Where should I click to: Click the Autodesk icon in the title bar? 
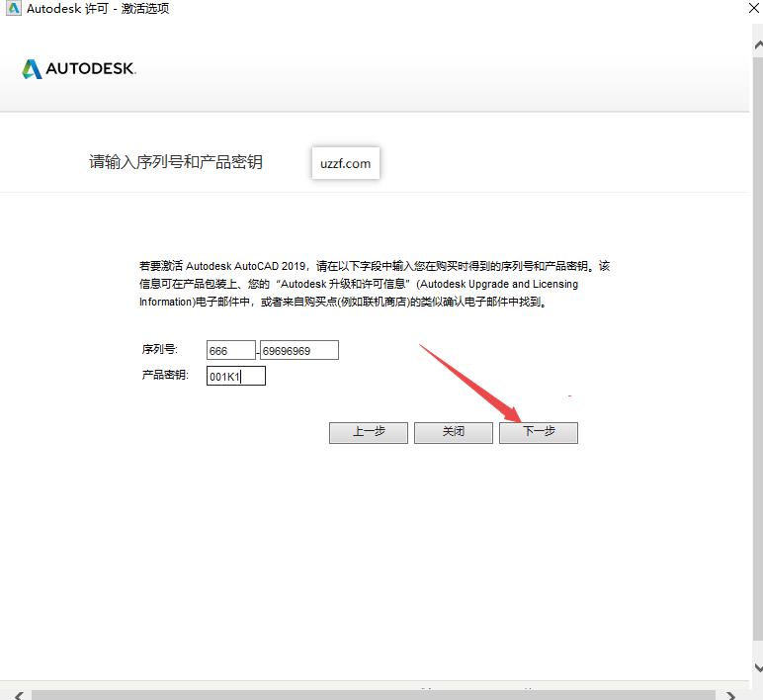11,9
